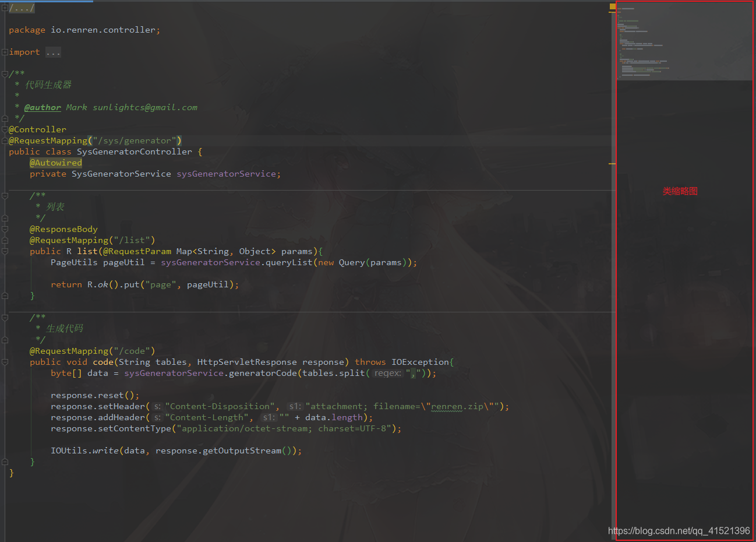Click the renren.zip filename in string
The height and width of the screenshot is (542, 756).
coord(457,406)
